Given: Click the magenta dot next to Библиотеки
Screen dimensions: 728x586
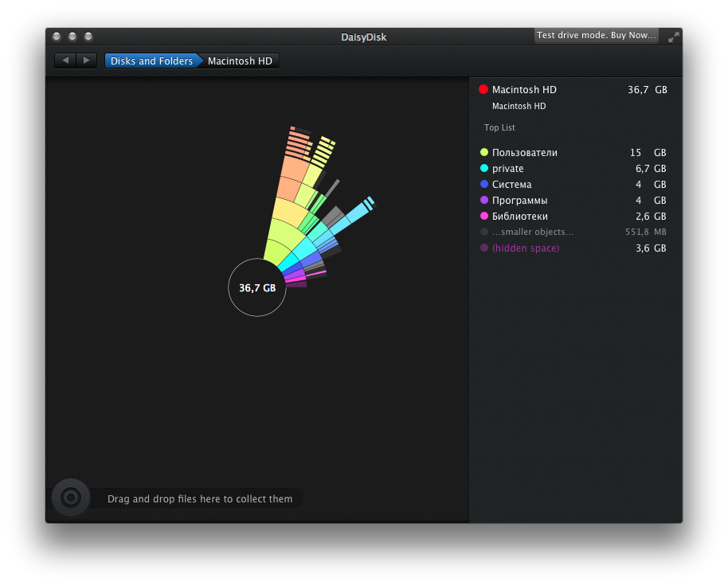Looking at the screenshot, I should pyautogui.click(x=484, y=217).
